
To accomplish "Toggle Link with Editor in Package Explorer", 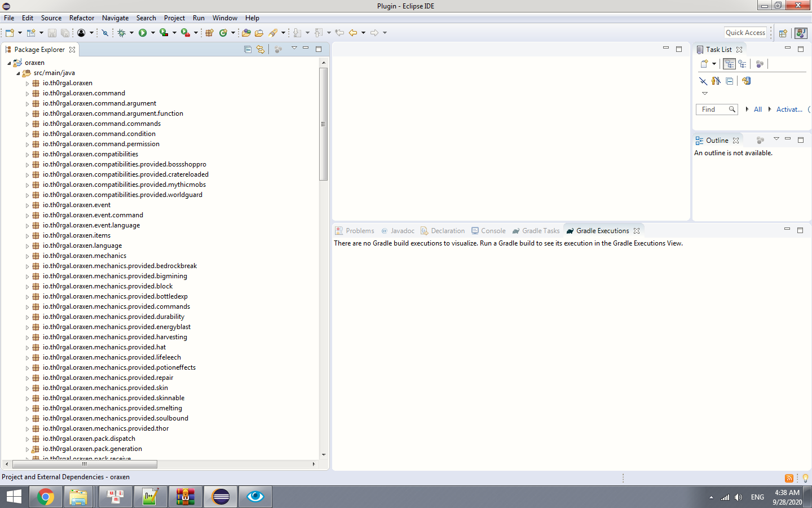I will (261, 49).
